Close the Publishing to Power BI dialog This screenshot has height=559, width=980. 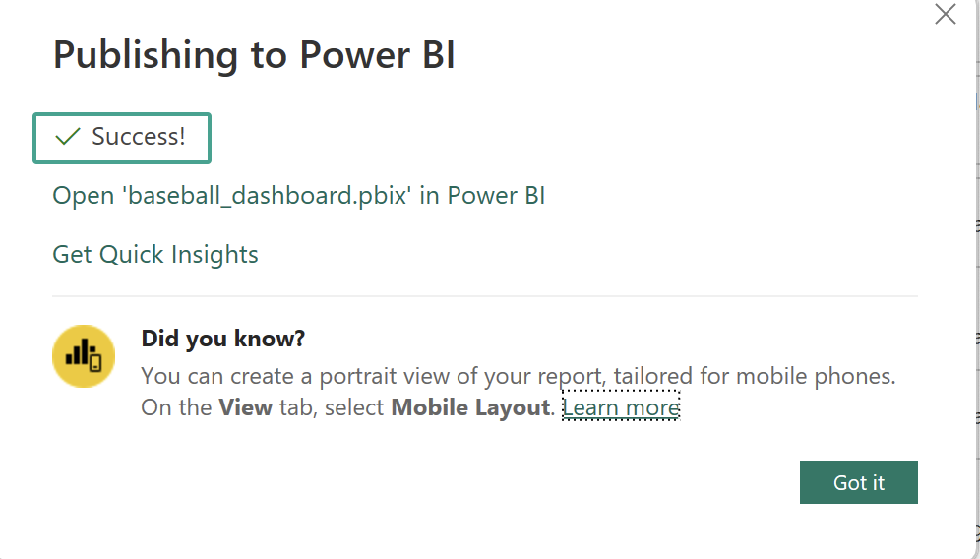point(945,15)
